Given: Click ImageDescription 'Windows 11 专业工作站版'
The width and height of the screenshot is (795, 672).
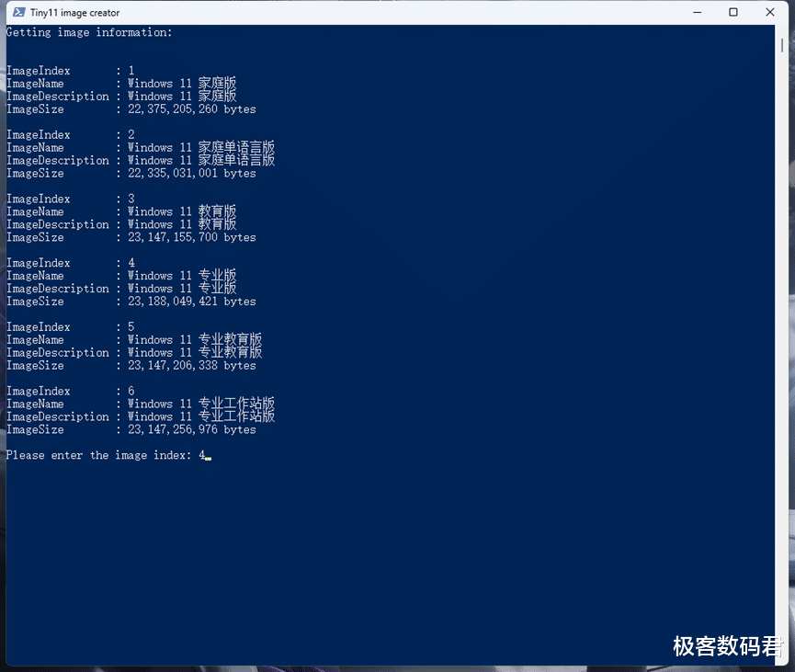Looking at the screenshot, I should [x=201, y=416].
